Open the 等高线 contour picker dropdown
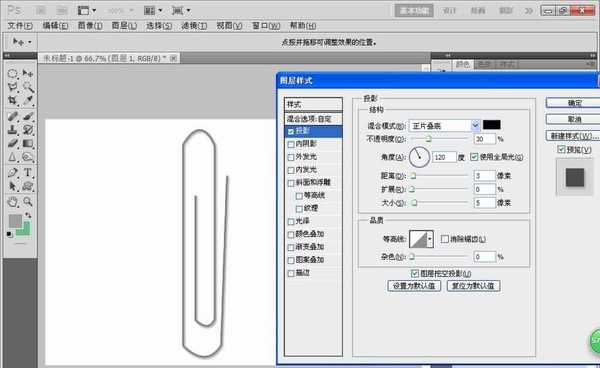This screenshot has width=600, height=368. [x=430, y=239]
